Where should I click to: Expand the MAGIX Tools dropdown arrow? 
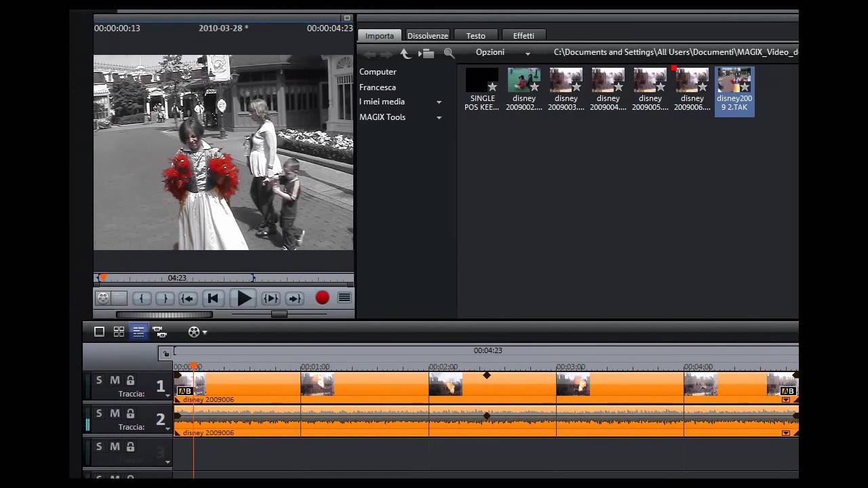coord(439,118)
